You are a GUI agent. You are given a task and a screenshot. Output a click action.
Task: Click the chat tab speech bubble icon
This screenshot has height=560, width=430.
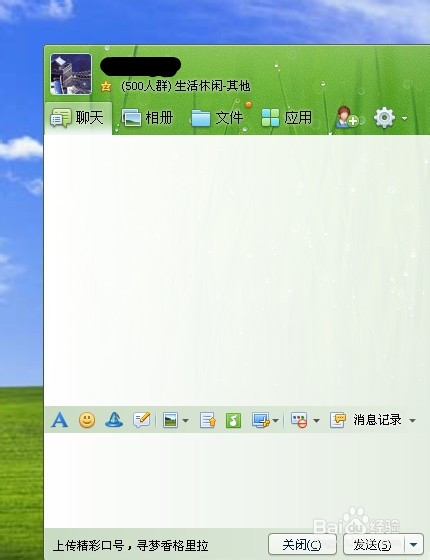[x=60, y=118]
